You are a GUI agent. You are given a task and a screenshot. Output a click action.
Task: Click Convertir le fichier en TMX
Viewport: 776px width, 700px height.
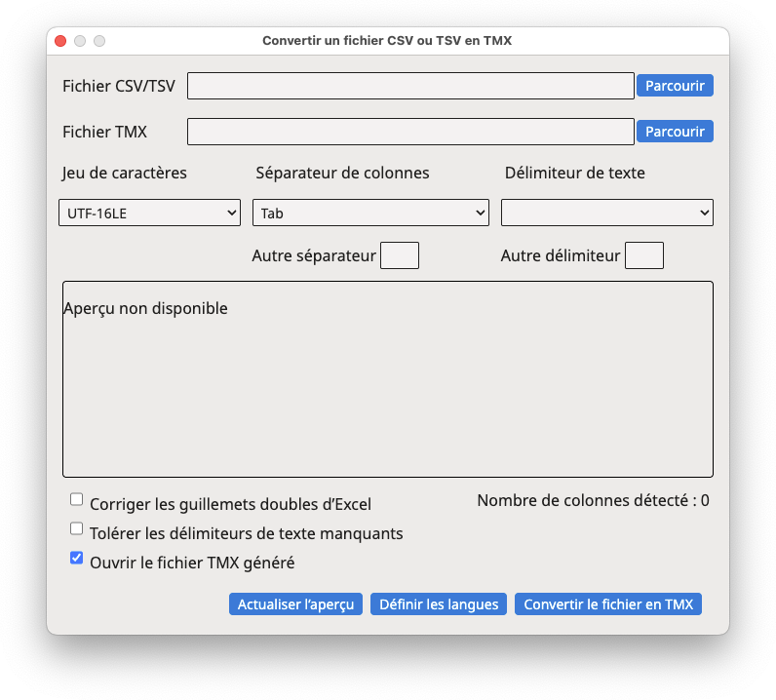click(608, 603)
